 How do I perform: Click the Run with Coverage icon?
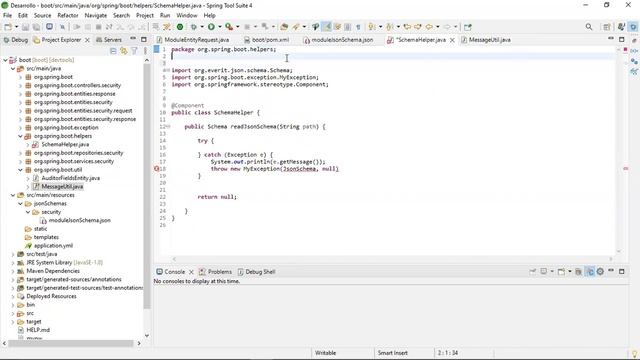coord(229,27)
